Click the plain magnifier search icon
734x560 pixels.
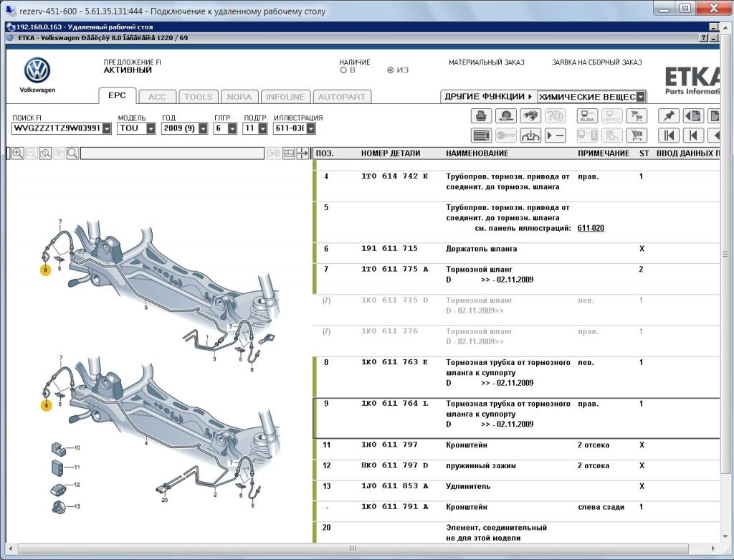pyautogui.click(x=72, y=153)
